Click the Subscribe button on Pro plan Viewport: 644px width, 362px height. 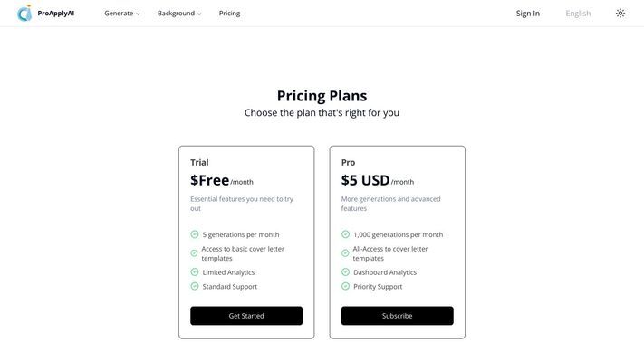tap(397, 316)
